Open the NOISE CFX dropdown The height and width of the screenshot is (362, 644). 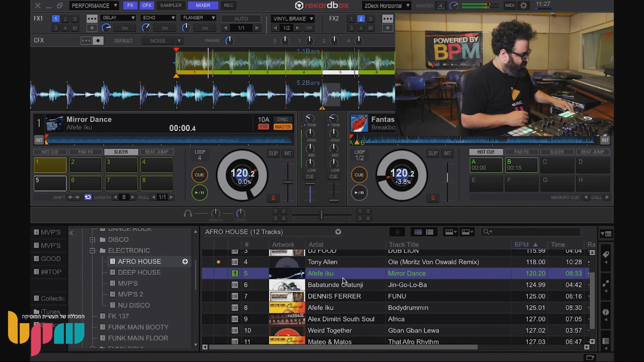tap(162, 41)
